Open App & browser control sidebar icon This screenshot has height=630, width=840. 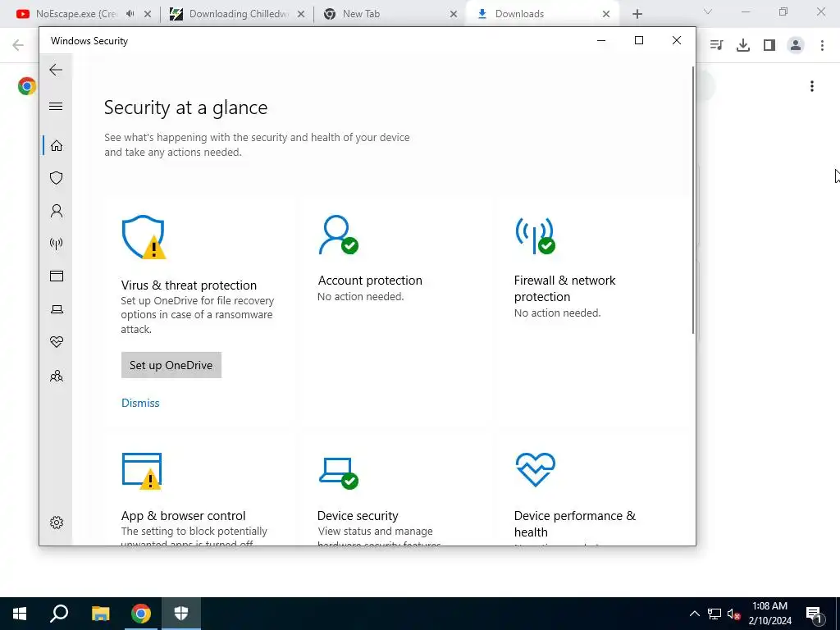pos(57,276)
